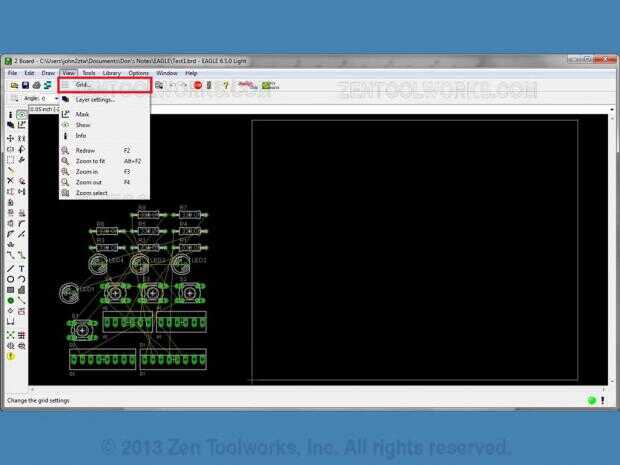Select the Change wrench tool
This screenshot has height=465, width=620.
21,160
